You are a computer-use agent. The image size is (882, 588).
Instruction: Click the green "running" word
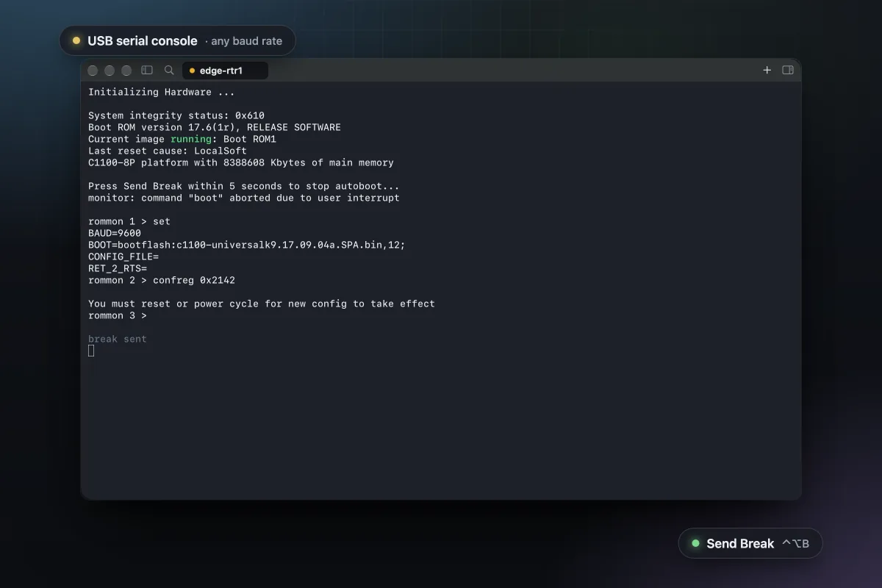pyautogui.click(x=191, y=139)
